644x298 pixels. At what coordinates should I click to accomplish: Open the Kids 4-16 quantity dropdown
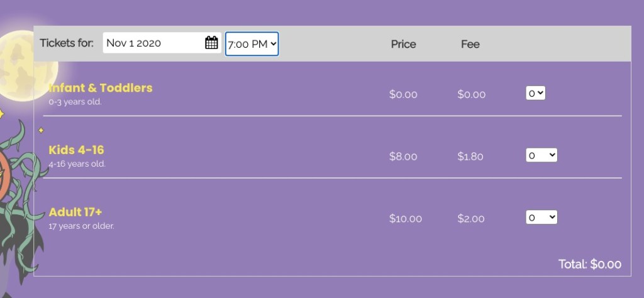[x=541, y=155]
